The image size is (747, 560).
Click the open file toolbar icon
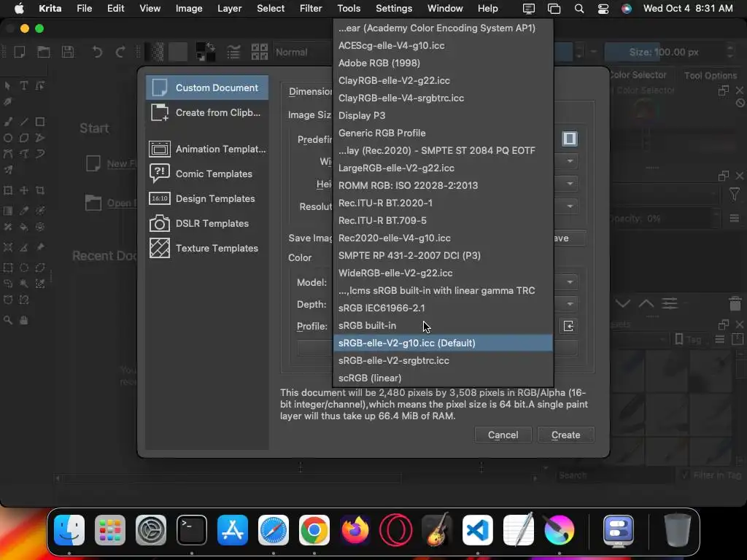(43, 52)
